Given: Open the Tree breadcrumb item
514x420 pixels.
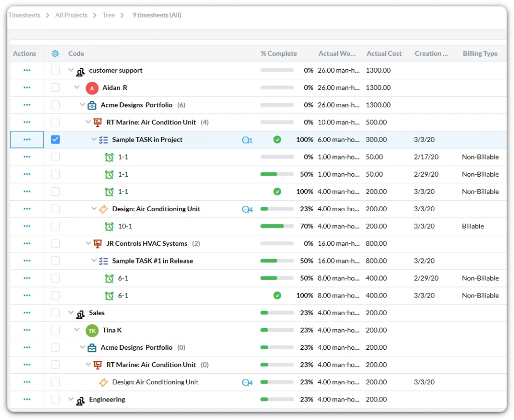Looking at the screenshot, I should pos(108,15).
